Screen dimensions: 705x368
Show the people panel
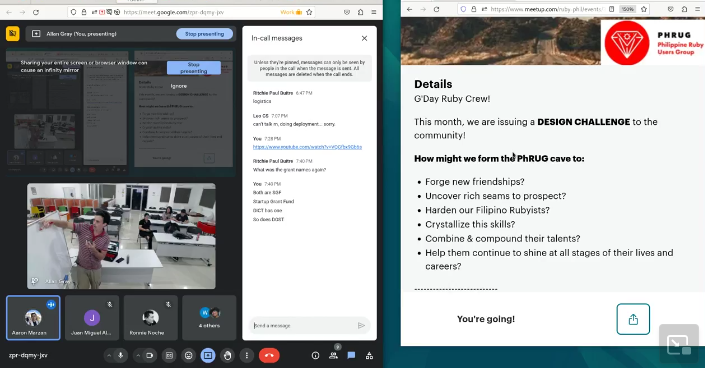[334, 355]
